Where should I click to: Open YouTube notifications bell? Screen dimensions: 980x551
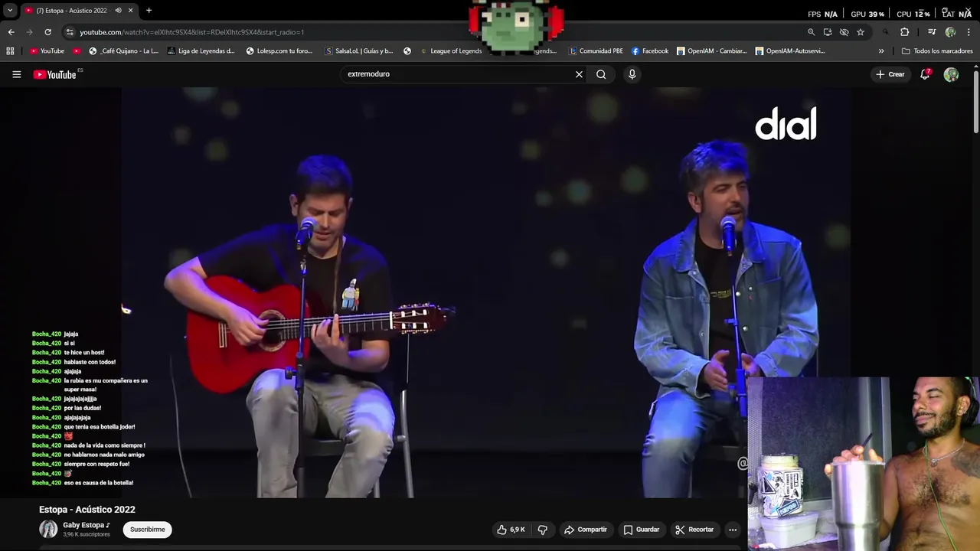pos(925,74)
